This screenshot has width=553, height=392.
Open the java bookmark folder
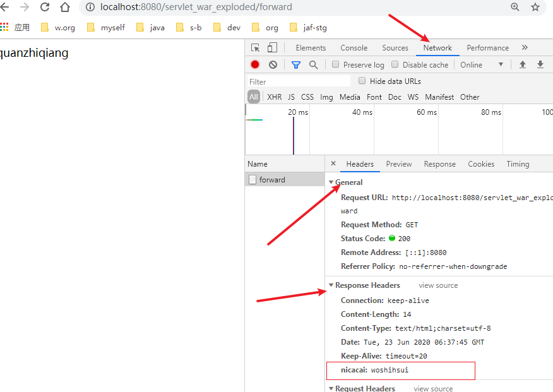click(x=151, y=28)
